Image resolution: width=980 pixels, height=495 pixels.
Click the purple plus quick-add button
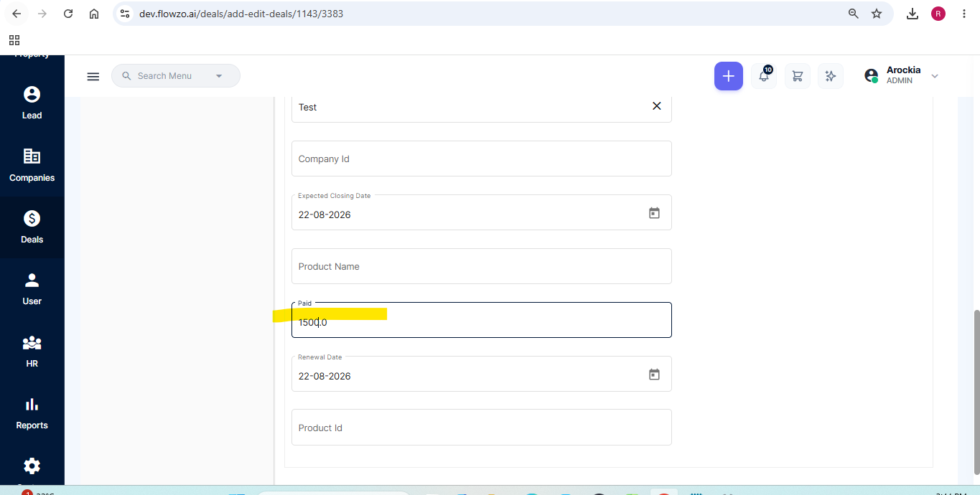click(728, 76)
